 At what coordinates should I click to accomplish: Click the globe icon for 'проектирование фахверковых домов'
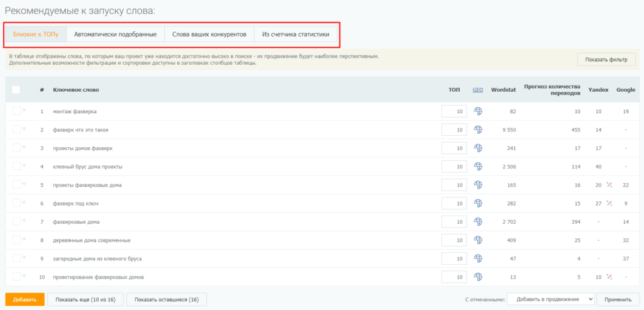click(x=478, y=277)
